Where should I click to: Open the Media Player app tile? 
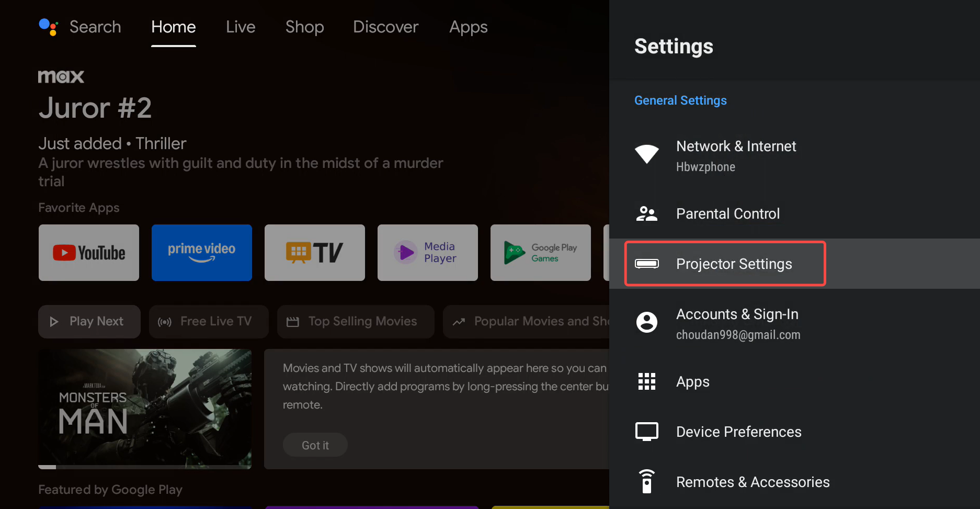click(428, 253)
